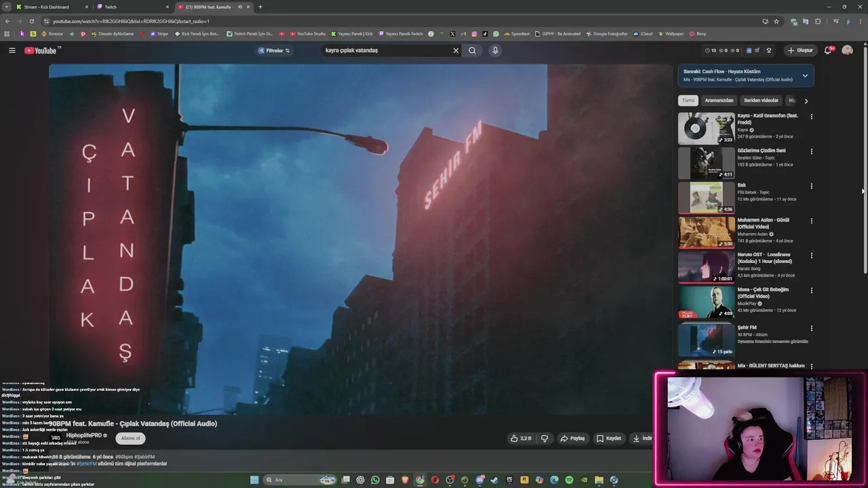Start voice search with the microphone
868x488 pixels.
pyautogui.click(x=495, y=50)
